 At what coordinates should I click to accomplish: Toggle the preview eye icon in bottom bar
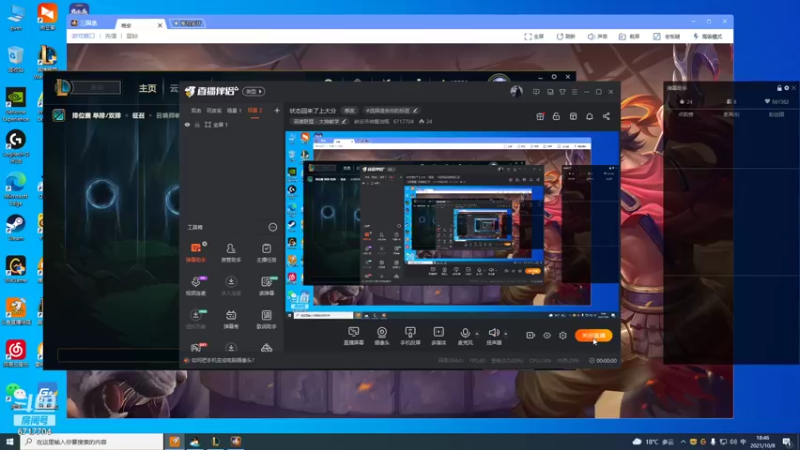(546, 335)
